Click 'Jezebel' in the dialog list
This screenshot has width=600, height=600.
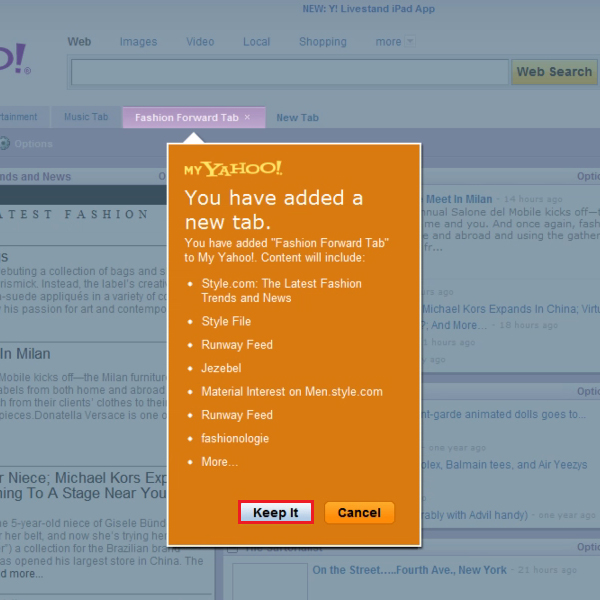point(221,368)
